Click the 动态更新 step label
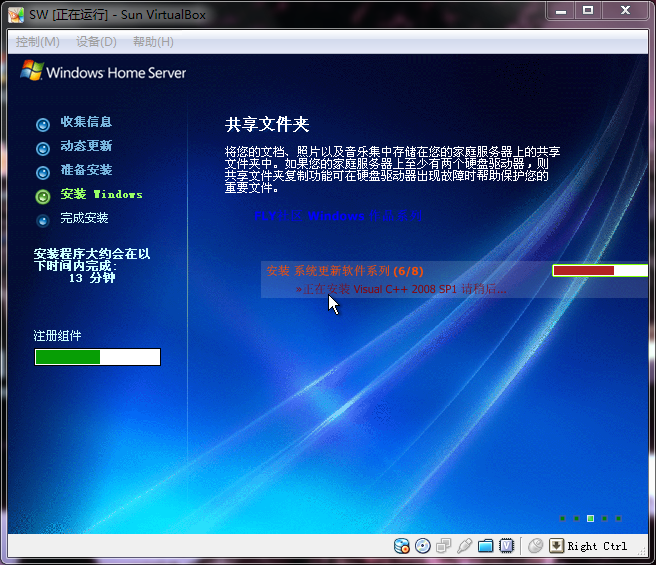This screenshot has width=656, height=565. click(x=86, y=146)
